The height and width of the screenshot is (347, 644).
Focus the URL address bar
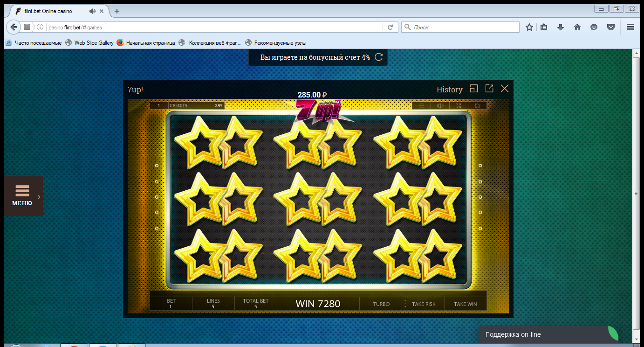click(214, 27)
